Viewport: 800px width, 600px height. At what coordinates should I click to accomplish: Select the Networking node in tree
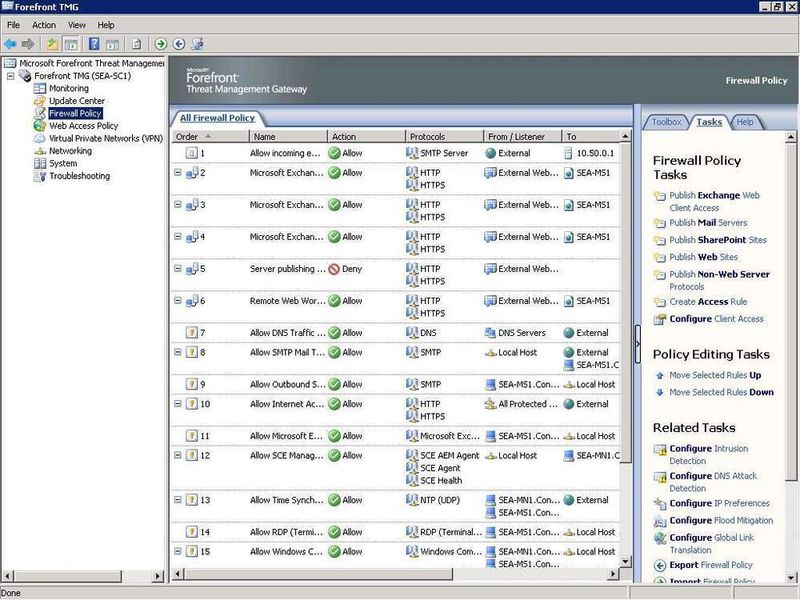click(70, 151)
